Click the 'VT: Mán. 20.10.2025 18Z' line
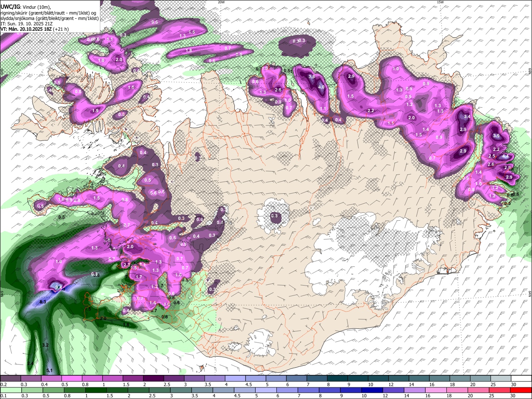The height and width of the screenshot is (399, 532). [26, 29]
